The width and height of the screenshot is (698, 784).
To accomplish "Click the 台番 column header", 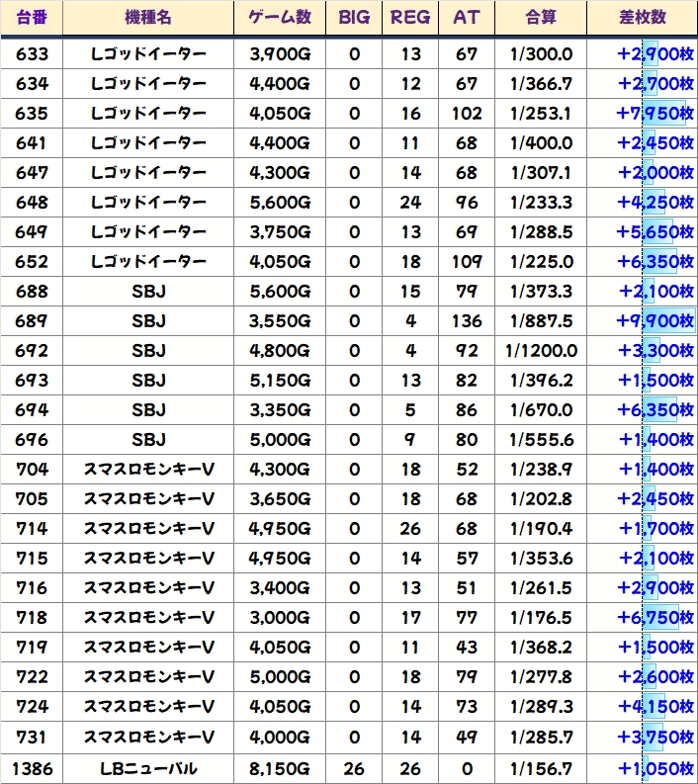I will [32, 18].
